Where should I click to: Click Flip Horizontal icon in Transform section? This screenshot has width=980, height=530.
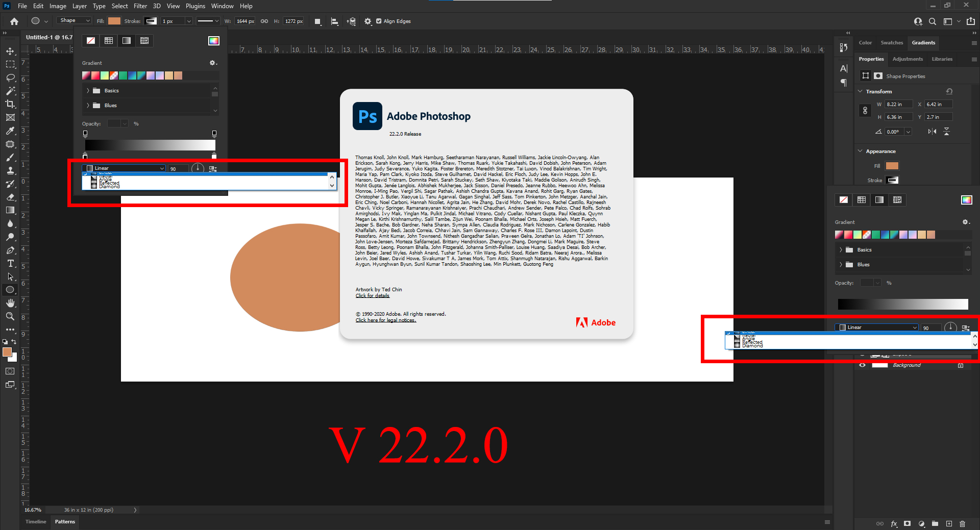coord(932,132)
